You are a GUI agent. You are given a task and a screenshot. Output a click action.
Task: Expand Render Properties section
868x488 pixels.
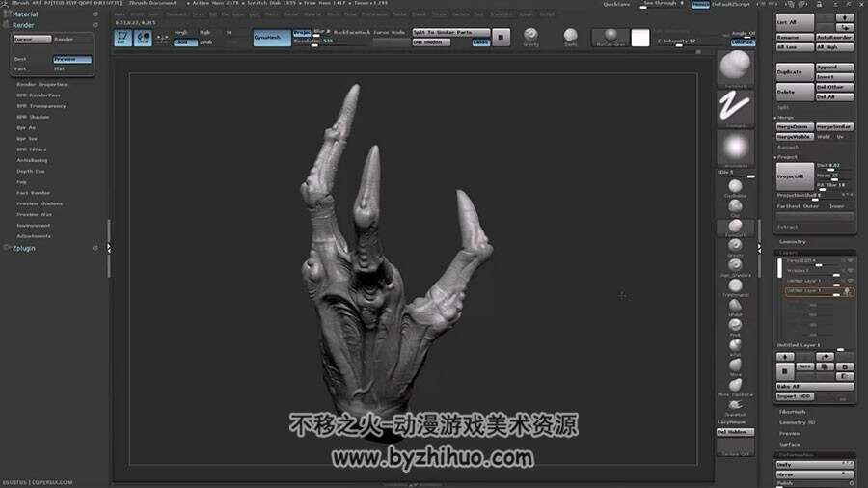[41, 84]
